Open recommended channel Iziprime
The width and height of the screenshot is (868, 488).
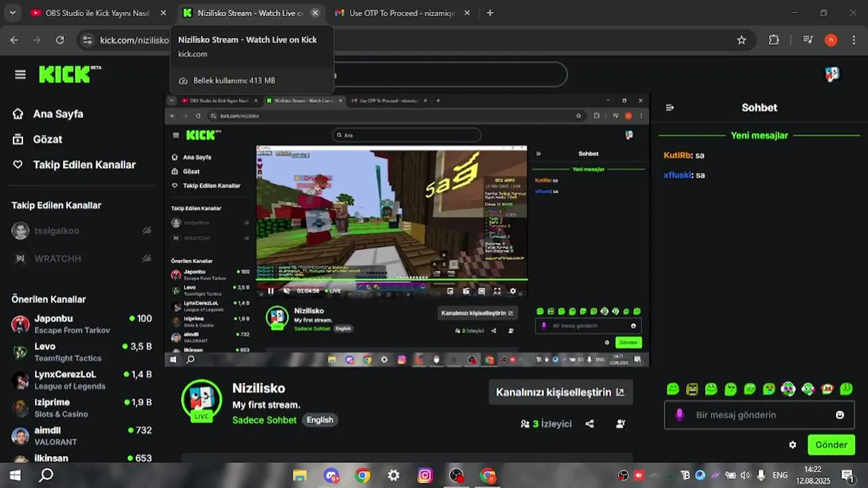pyautogui.click(x=81, y=407)
